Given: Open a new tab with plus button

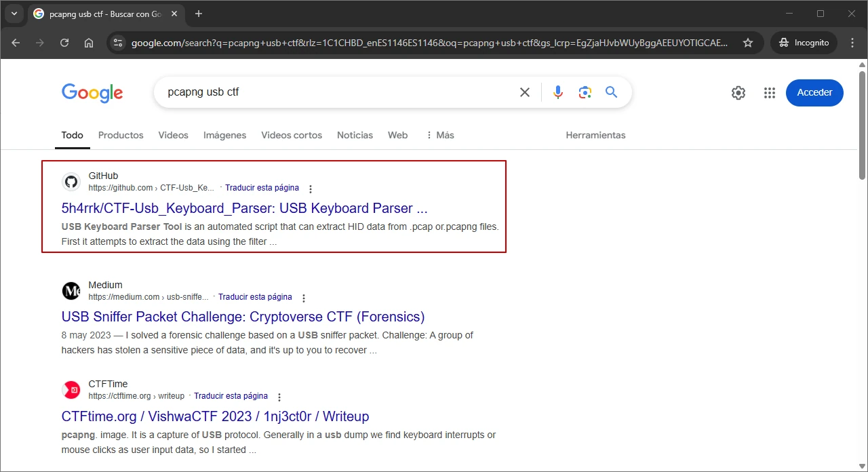Looking at the screenshot, I should [x=199, y=14].
